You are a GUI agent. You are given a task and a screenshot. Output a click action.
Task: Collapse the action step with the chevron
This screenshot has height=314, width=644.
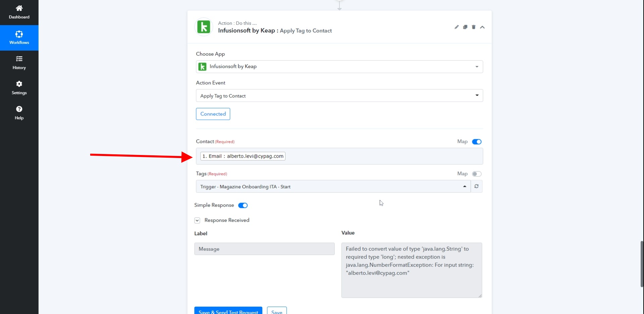coord(482,27)
